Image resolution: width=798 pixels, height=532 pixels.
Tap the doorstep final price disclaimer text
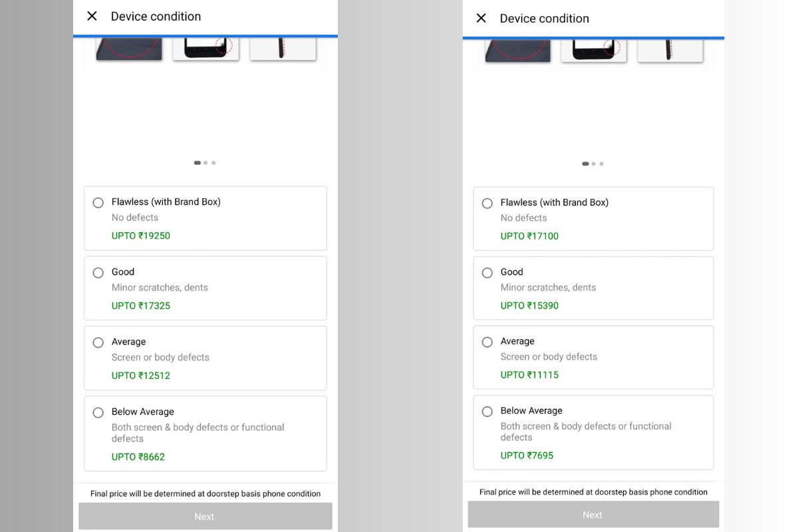[x=205, y=493]
